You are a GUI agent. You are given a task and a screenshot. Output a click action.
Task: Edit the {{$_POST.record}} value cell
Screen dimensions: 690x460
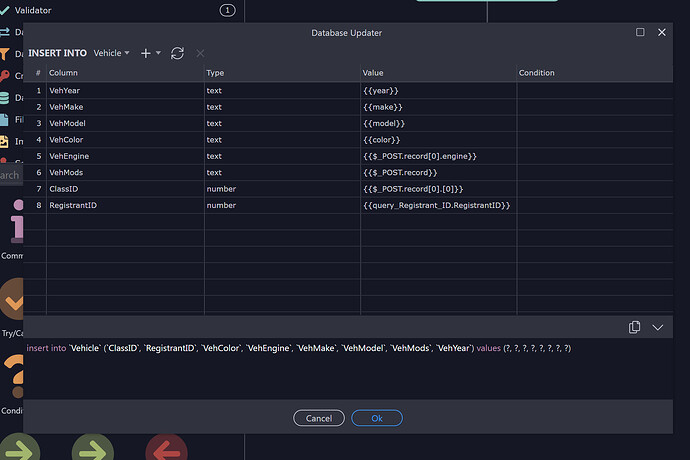438,173
